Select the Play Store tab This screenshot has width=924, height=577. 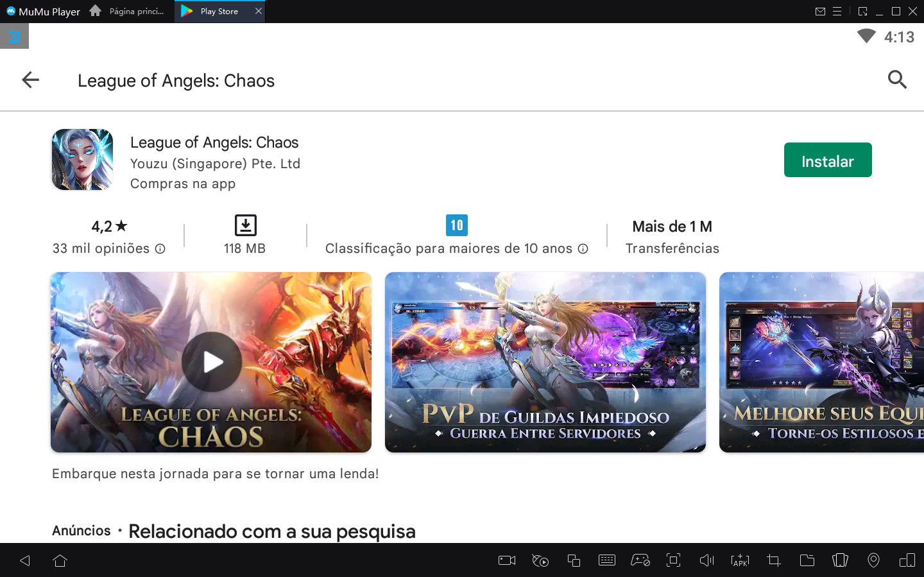coord(219,12)
